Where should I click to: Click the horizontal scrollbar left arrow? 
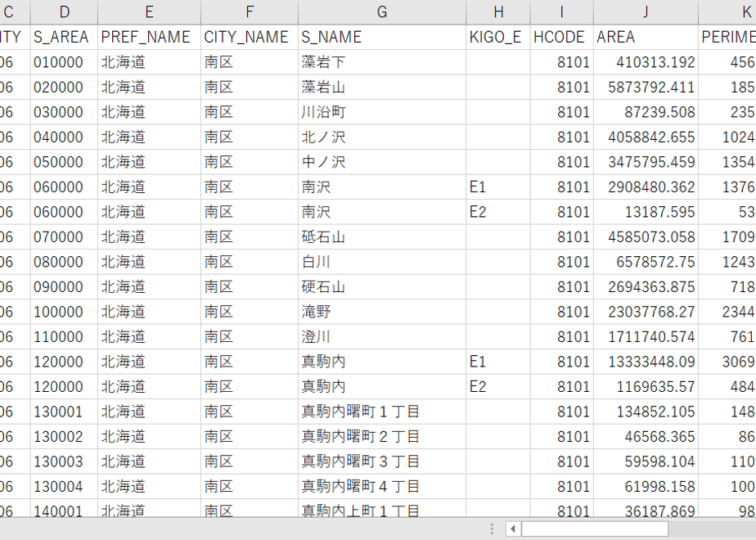[513, 529]
